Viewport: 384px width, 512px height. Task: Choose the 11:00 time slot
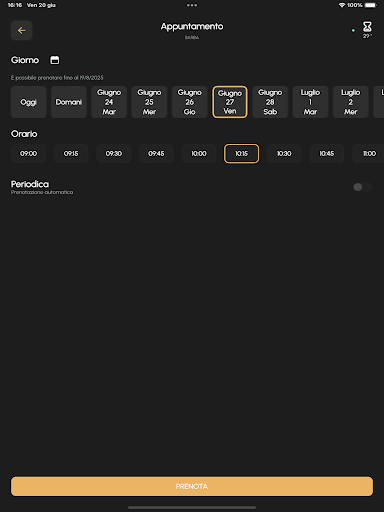pyautogui.click(x=368, y=154)
